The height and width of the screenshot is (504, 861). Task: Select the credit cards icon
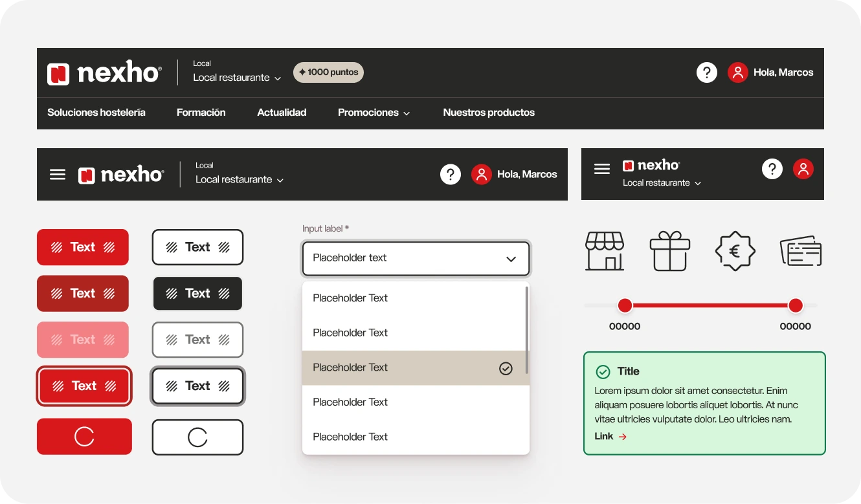click(801, 251)
